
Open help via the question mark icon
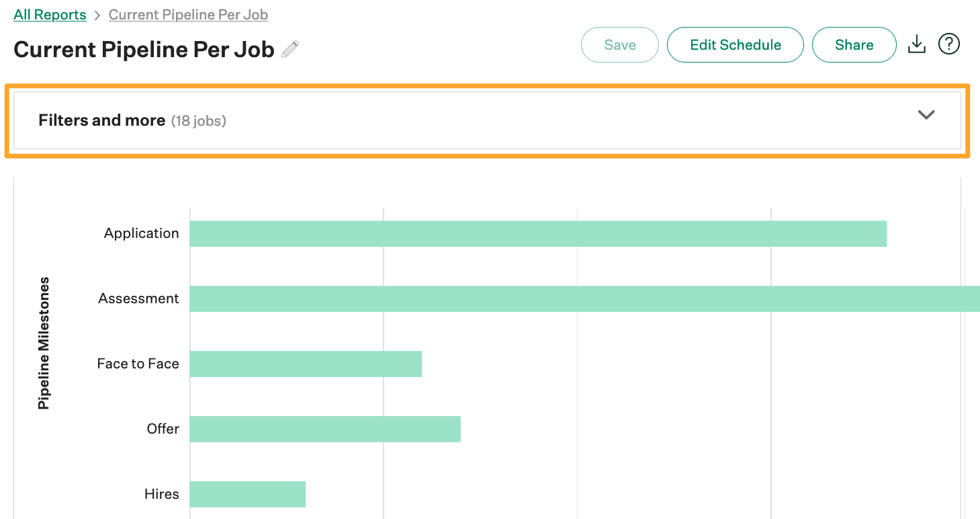948,44
